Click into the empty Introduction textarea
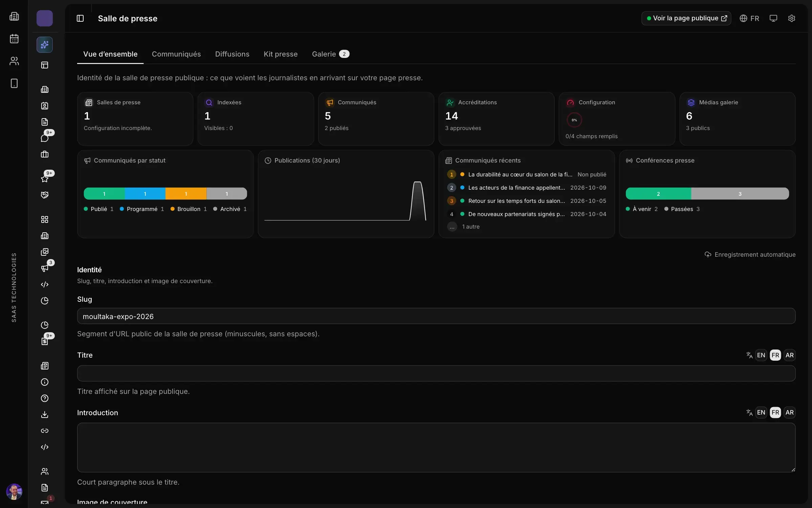Viewport: 812px width, 508px height. (436, 447)
